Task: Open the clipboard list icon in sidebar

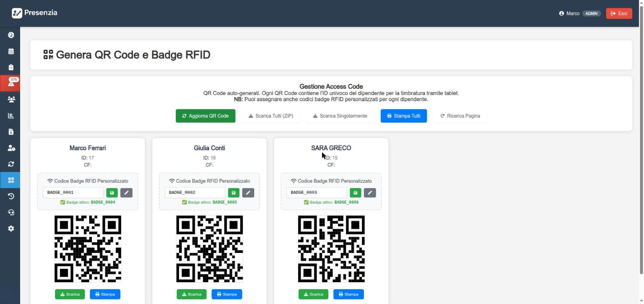Action: [11, 67]
